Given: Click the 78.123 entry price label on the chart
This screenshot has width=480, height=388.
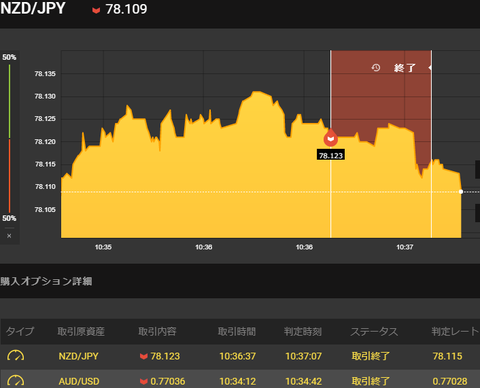Looking at the screenshot, I should [331, 155].
